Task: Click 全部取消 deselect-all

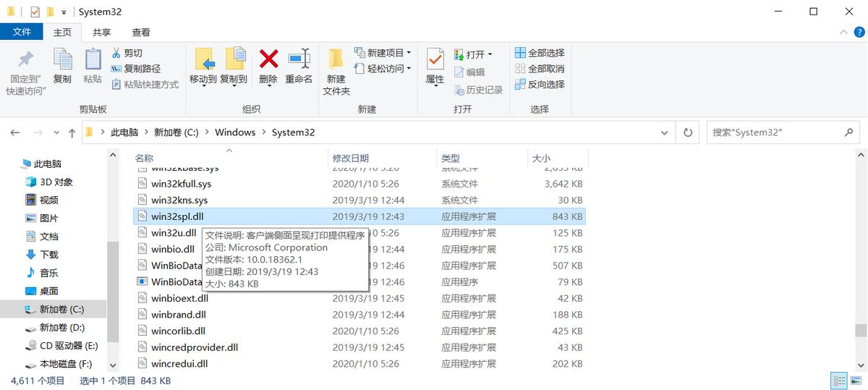Action: coord(540,69)
